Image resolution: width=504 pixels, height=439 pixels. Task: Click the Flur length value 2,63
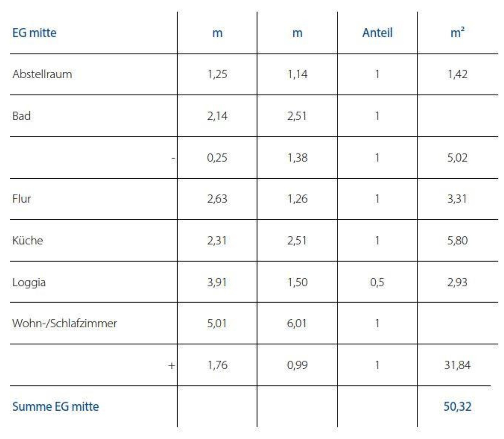(x=217, y=199)
